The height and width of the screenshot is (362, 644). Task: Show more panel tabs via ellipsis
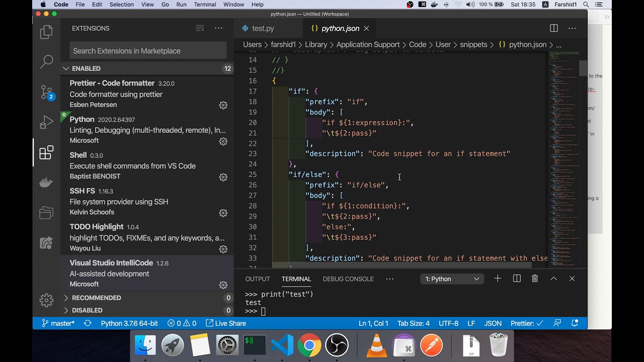(390, 279)
